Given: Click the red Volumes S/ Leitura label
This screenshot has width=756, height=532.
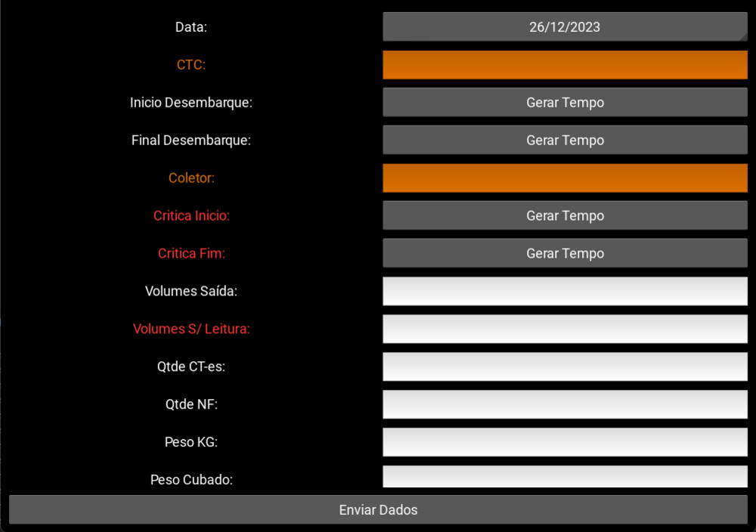Looking at the screenshot, I should tap(191, 329).
